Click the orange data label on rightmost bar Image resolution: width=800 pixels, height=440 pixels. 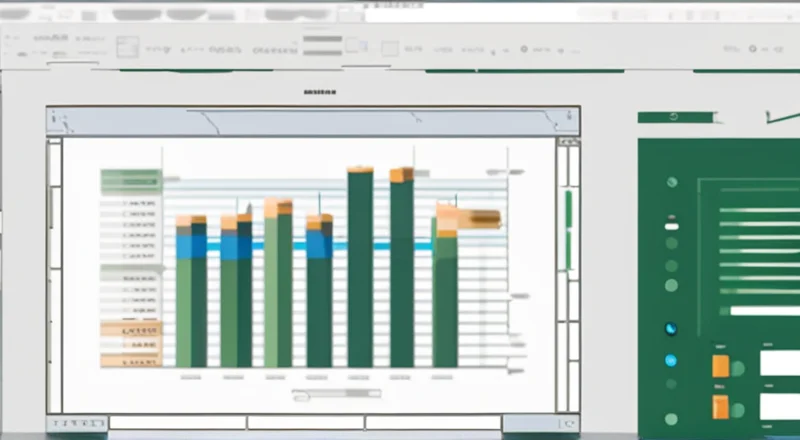[470, 218]
